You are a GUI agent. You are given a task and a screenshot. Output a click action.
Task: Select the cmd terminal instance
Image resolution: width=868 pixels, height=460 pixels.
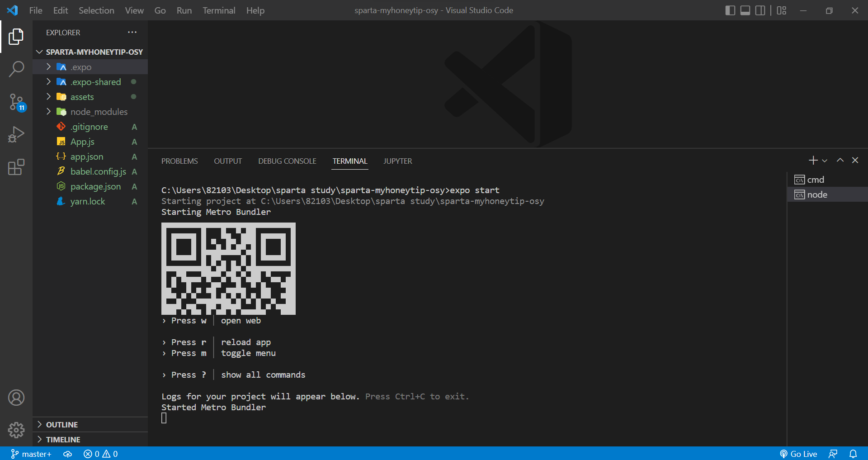(827, 180)
